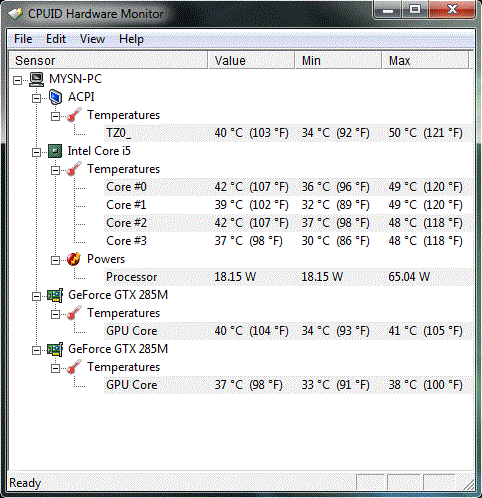The image size is (482, 498).
Task: Minimize the Hardware Monitor window
Action: tap(387, 11)
